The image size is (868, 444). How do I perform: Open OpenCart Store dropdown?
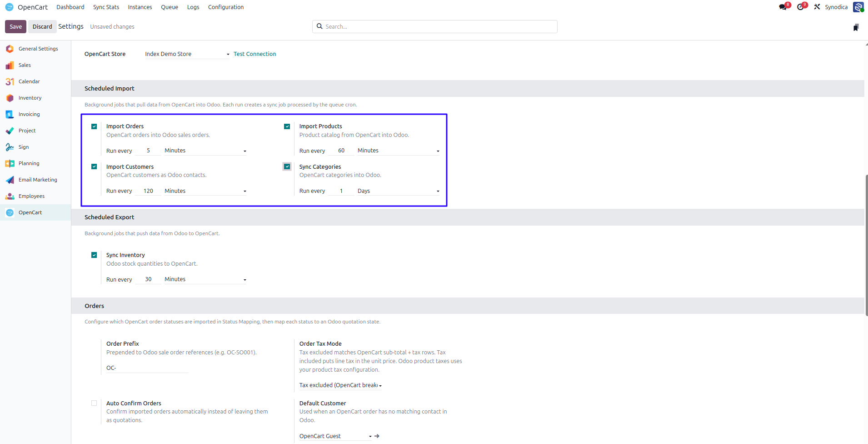click(x=187, y=54)
